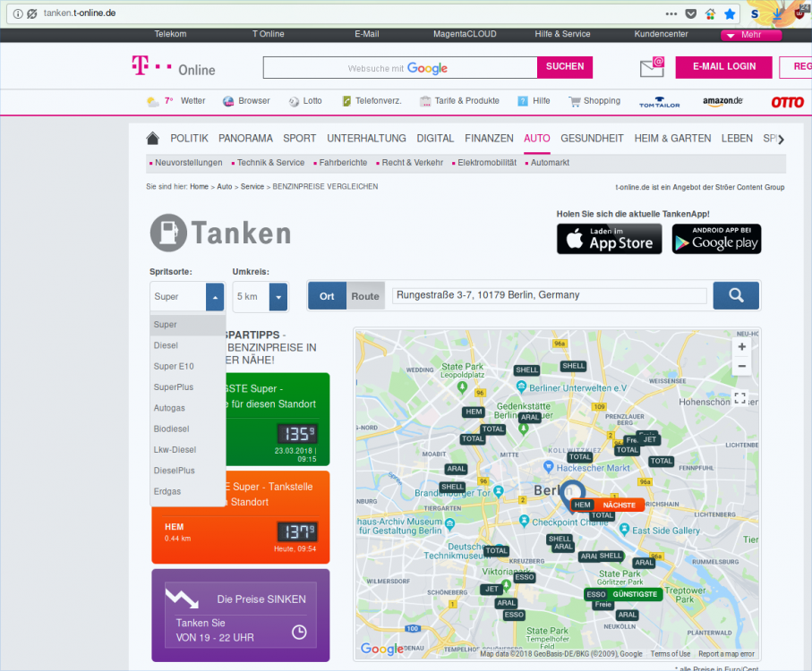Open the Browser link with globe icon

tap(246, 101)
